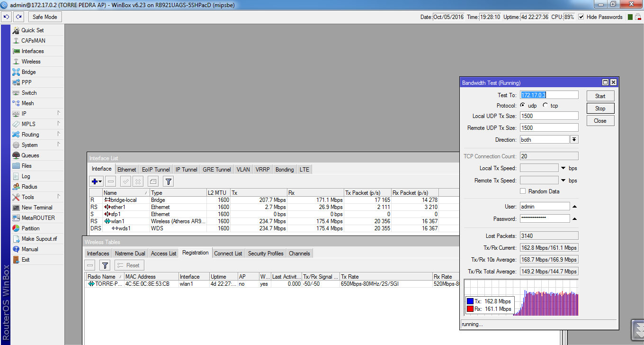This screenshot has height=345, width=644.
Task: Select the tcp protocol radio button
Action: (x=546, y=105)
